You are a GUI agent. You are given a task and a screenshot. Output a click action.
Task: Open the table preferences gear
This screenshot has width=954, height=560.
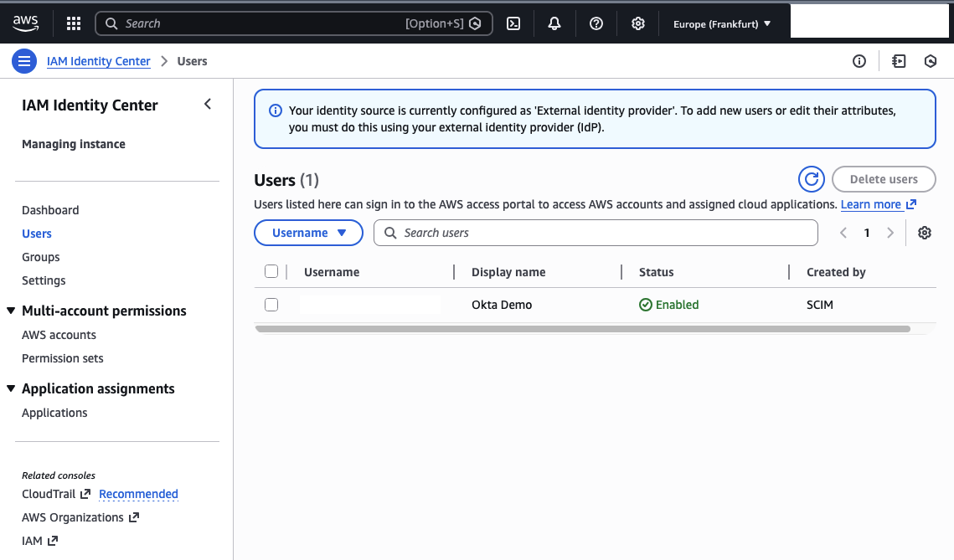924,232
